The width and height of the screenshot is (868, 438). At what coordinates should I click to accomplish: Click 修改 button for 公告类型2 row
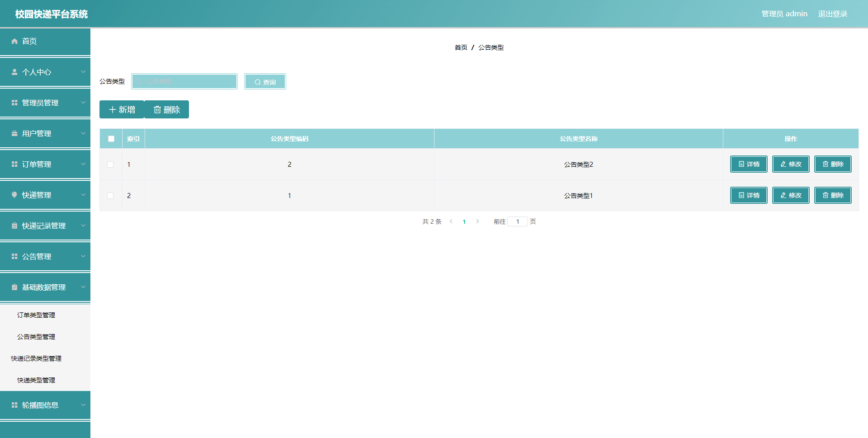(x=791, y=164)
